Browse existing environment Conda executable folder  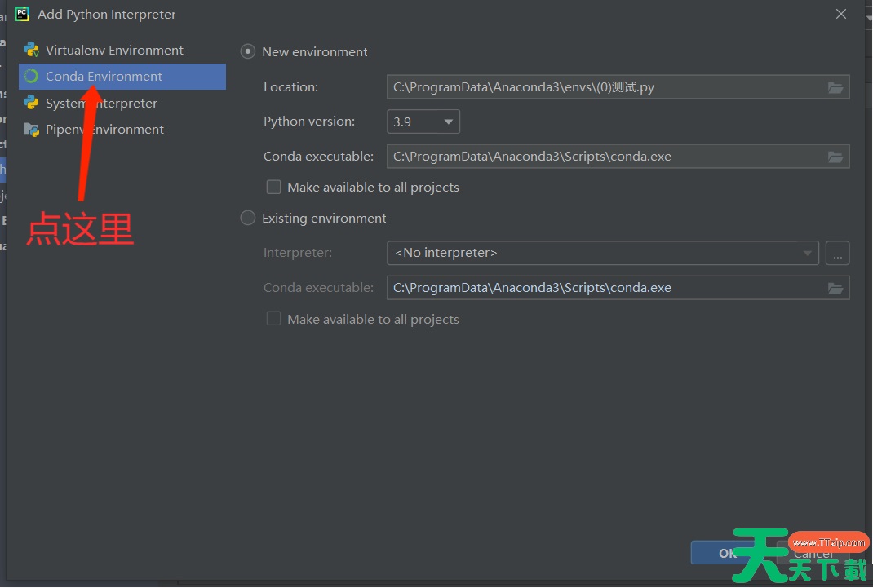[x=835, y=288]
